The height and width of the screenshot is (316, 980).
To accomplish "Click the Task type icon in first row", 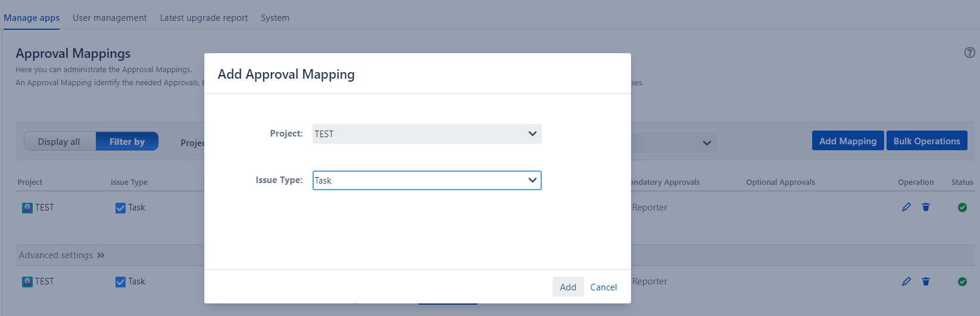I will tap(120, 207).
